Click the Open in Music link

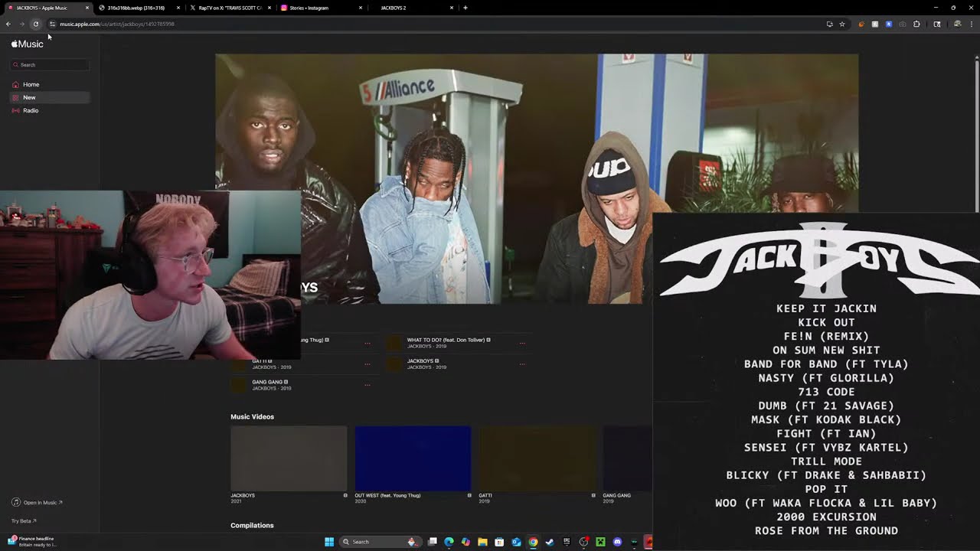pyautogui.click(x=38, y=503)
